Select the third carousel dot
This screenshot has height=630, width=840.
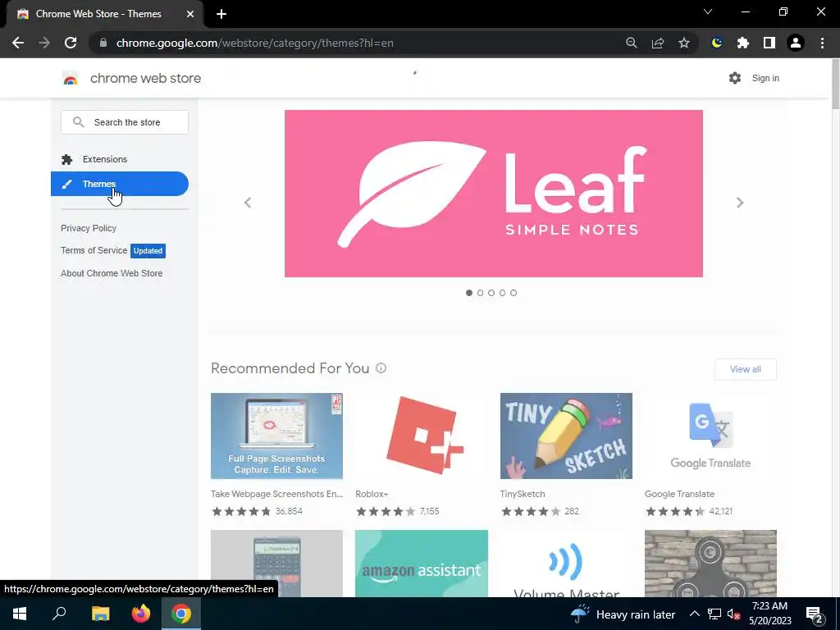[491, 293]
